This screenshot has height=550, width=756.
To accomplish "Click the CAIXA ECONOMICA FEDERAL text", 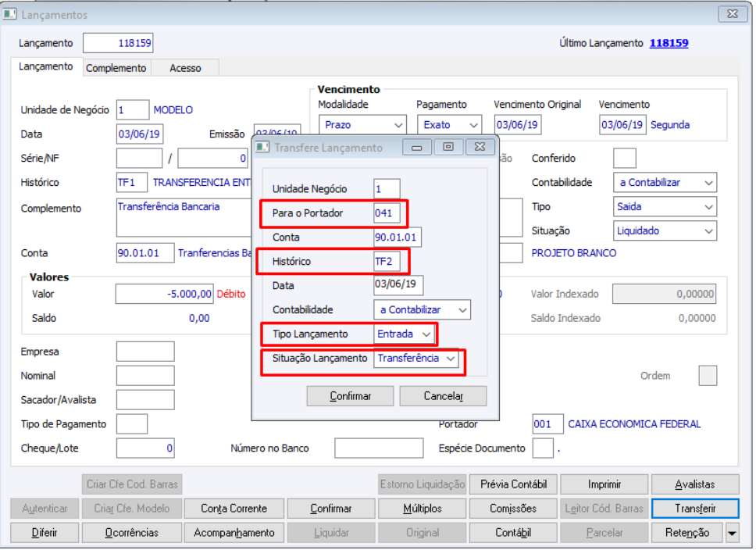I will [x=634, y=424].
